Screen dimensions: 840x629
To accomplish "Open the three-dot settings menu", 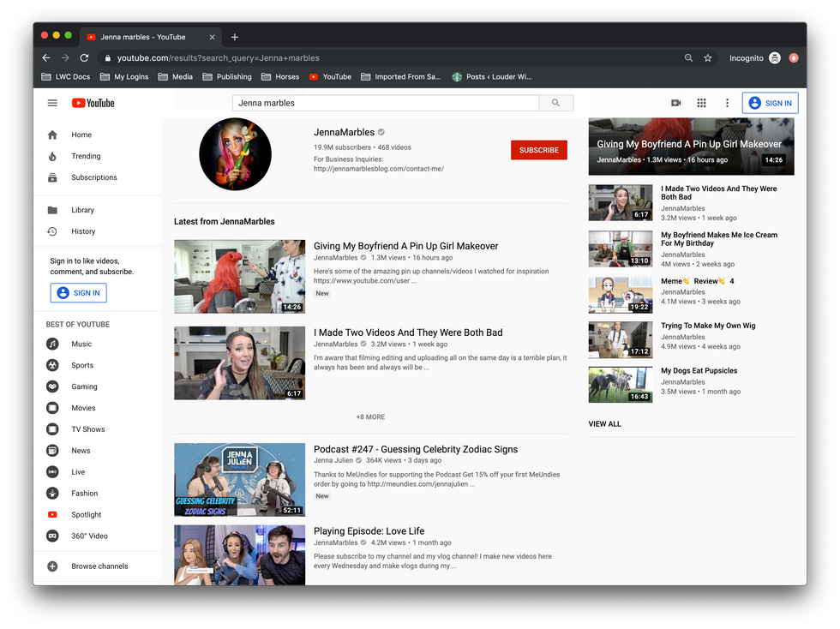I will pyautogui.click(x=727, y=103).
